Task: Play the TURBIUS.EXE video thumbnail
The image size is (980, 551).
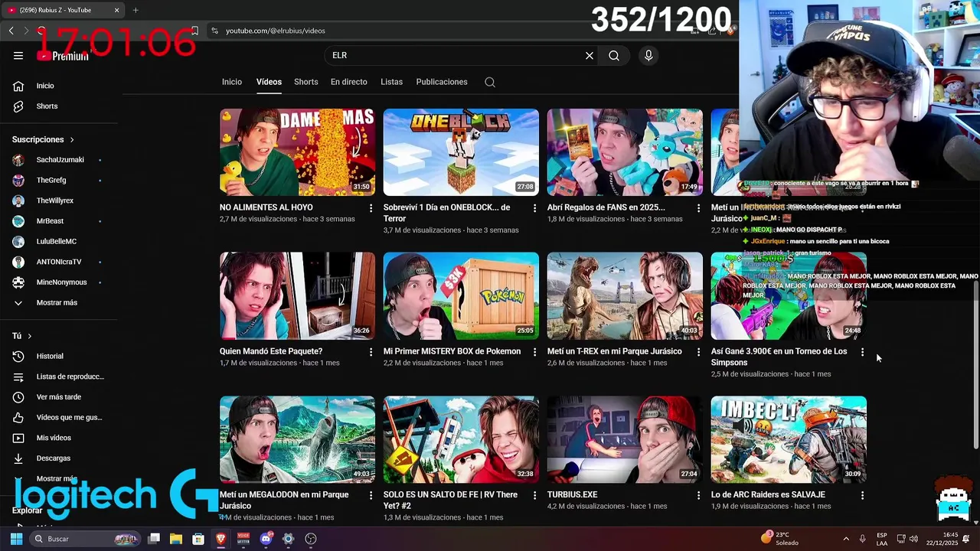Action: coord(625,439)
